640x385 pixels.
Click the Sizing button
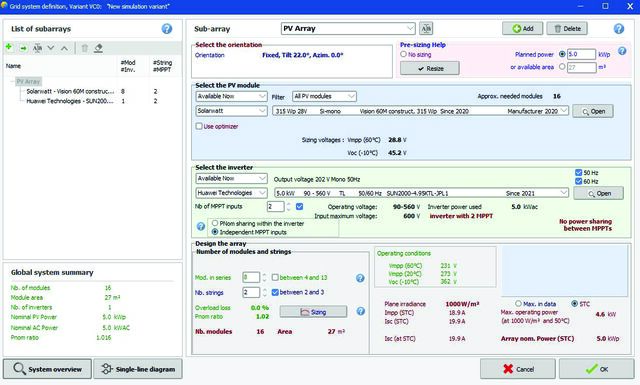pos(313,312)
